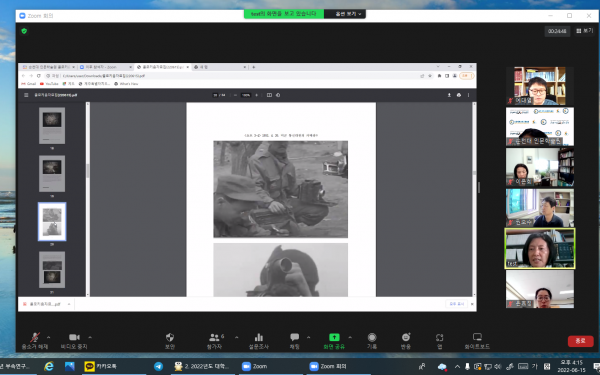Toggle the 비디오 중지 camera button
The height and width of the screenshot is (375, 600).
click(74, 341)
